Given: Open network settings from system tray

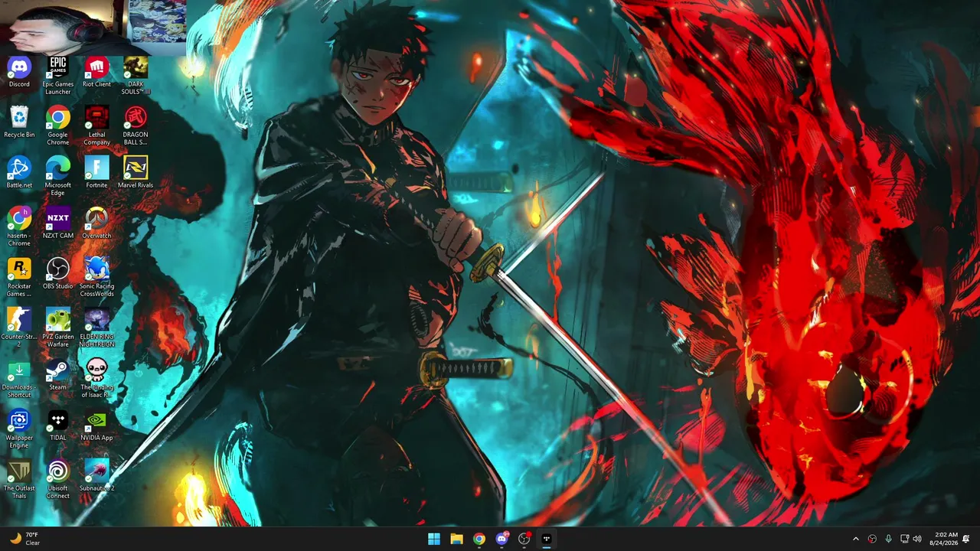Looking at the screenshot, I should coord(904,539).
